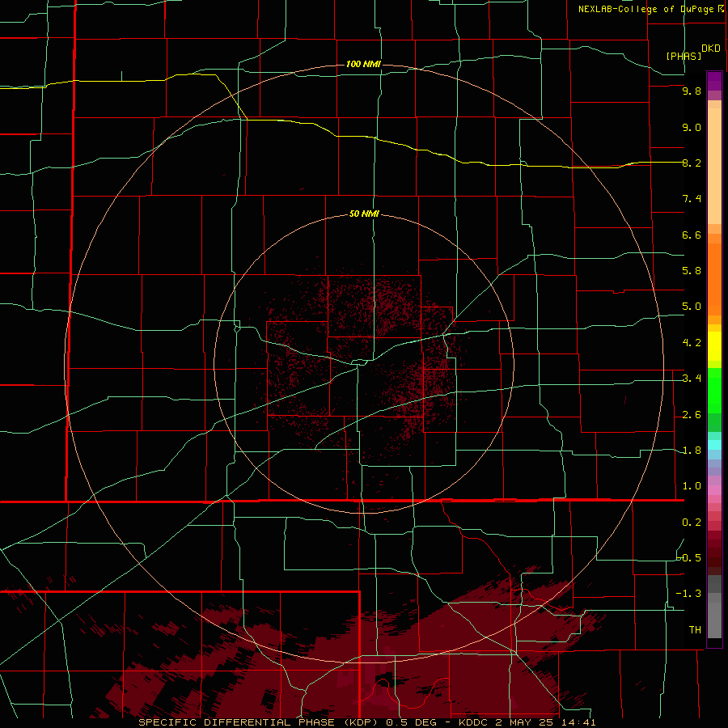Pick the gray segment at color bar bottom
Screen dimensions: 728x728
(x=714, y=620)
